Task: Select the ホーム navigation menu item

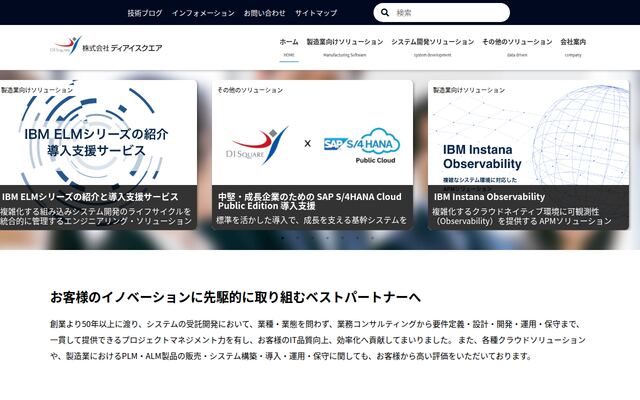Action: coord(289,47)
